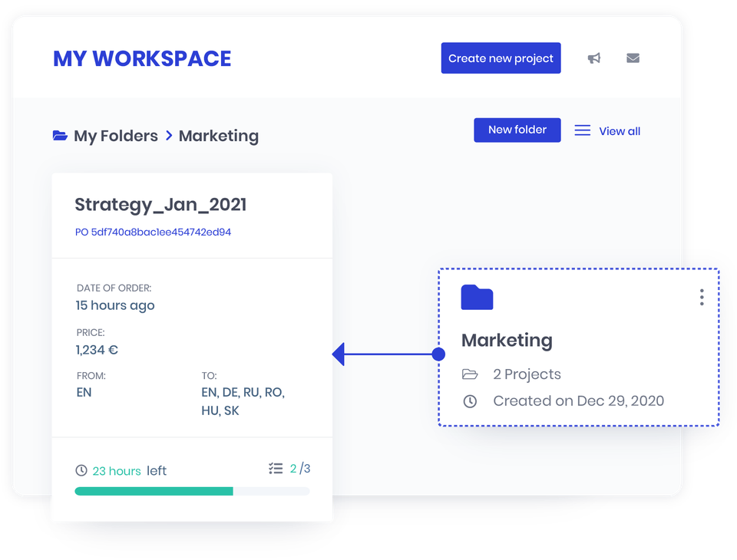
Task: Click the Create new project button
Action: click(x=501, y=58)
